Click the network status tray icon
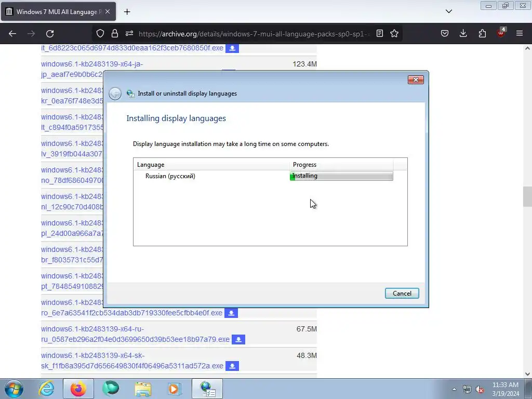532x399 pixels. tap(467, 390)
